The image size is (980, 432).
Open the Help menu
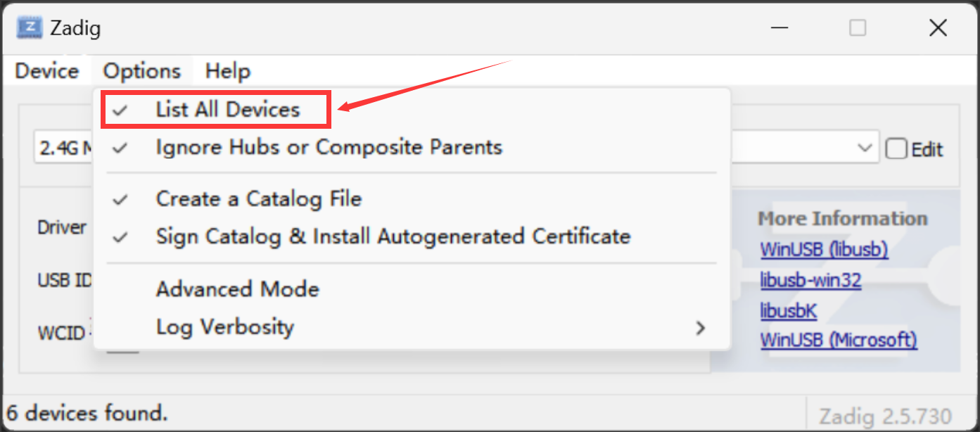(x=227, y=71)
